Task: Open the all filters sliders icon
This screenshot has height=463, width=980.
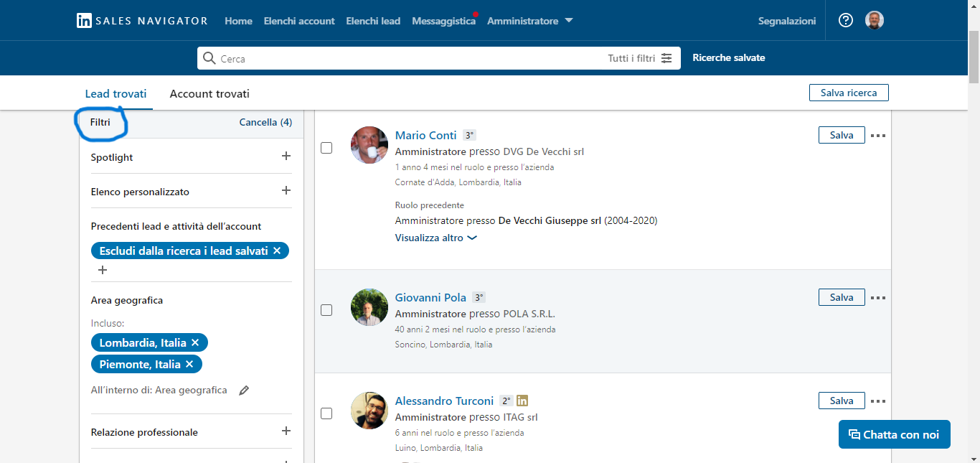Action: click(x=666, y=58)
